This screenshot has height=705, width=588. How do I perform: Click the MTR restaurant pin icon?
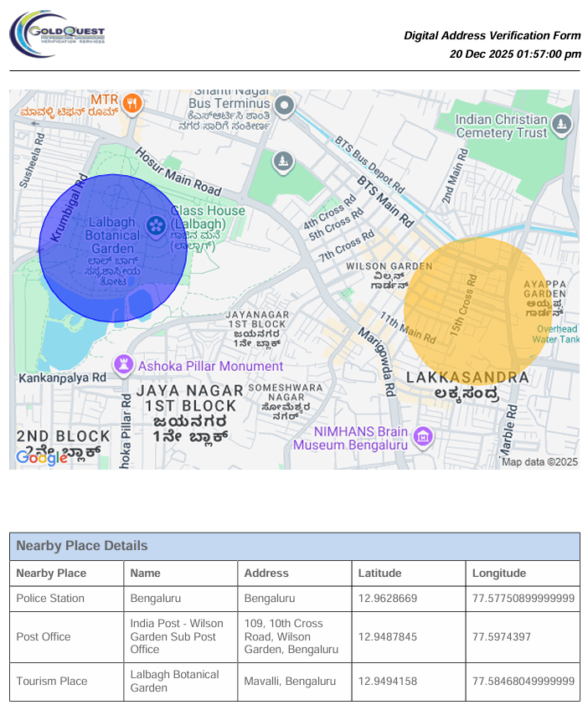(132, 104)
